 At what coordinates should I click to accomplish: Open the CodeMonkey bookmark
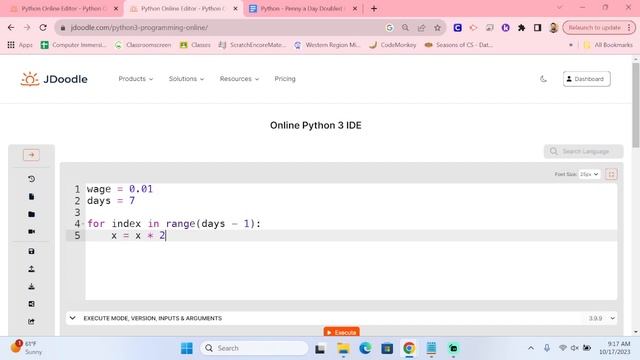[x=393, y=45]
